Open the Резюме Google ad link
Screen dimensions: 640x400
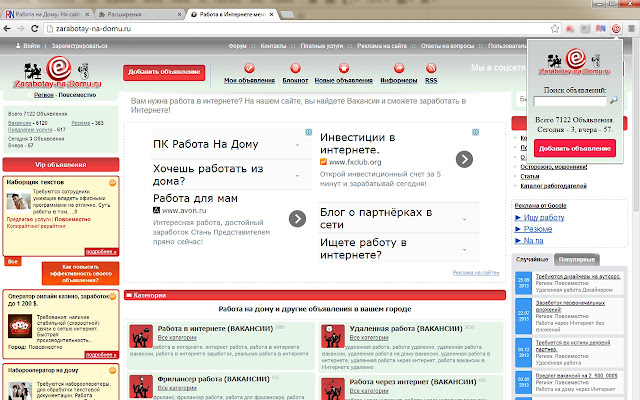[538, 229]
